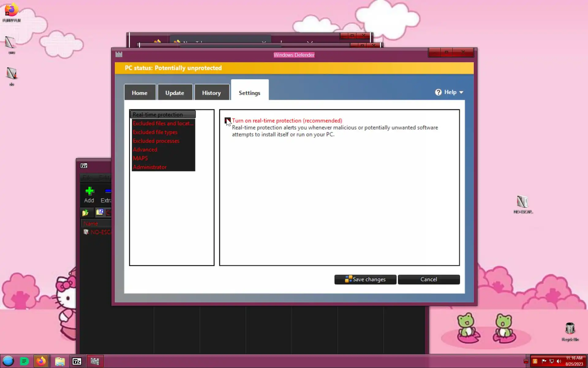This screenshot has height=368, width=588.
Task: Enable the real-time protection checkbox
Action: pyautogui.click(x=228, y=120)
